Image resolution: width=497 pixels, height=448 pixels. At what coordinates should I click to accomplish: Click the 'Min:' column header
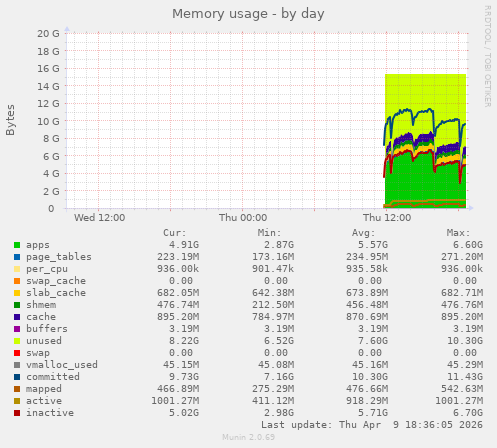(x=269, y=233)
